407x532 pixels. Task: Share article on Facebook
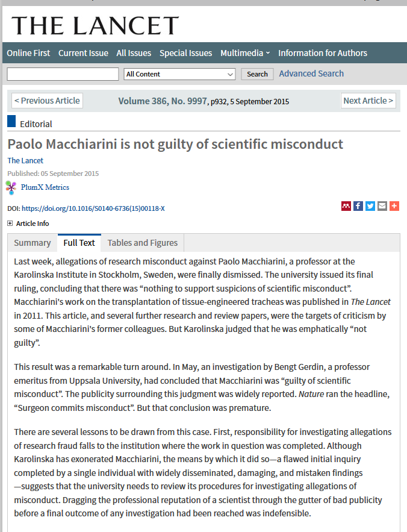coord(358,206)
